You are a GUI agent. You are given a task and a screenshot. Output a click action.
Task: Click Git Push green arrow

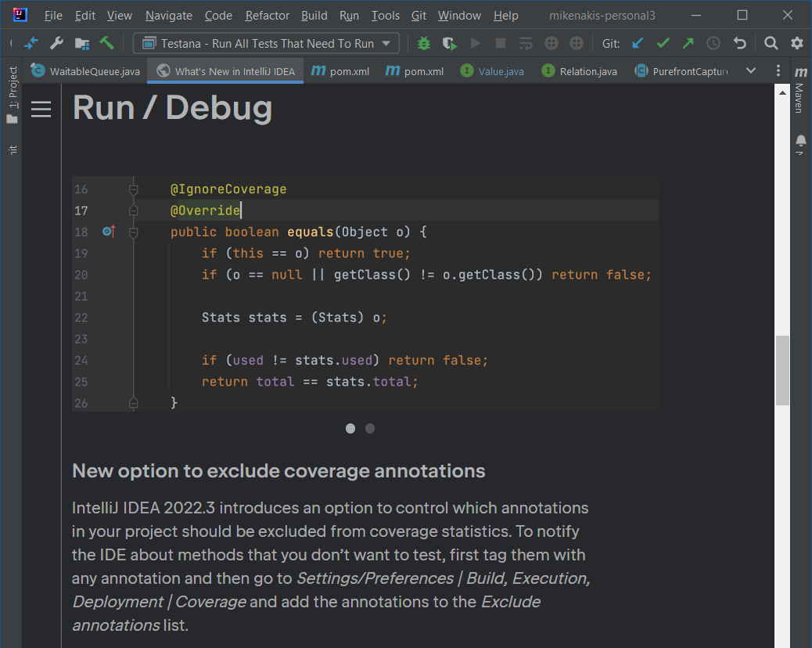pos(688,44)
